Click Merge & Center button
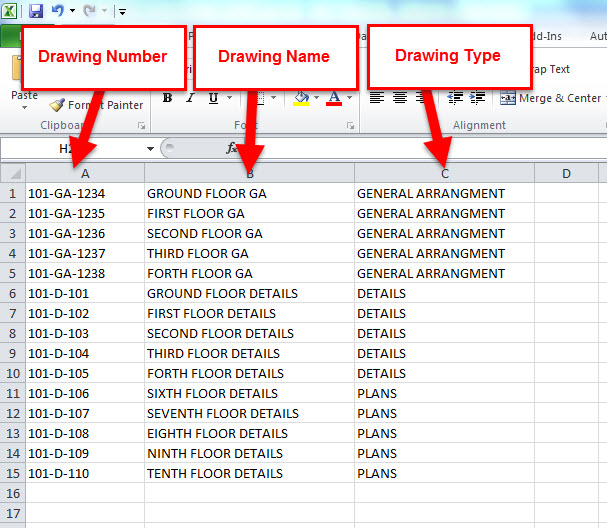The height and width of the screenshot is (528, 607). coord(550,98)
